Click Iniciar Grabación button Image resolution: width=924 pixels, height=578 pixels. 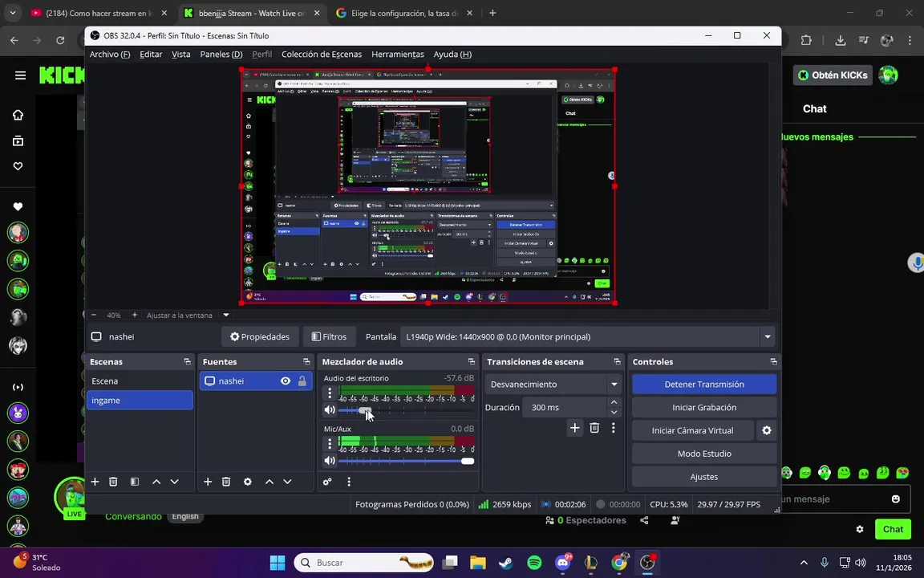tap(704, 408)
